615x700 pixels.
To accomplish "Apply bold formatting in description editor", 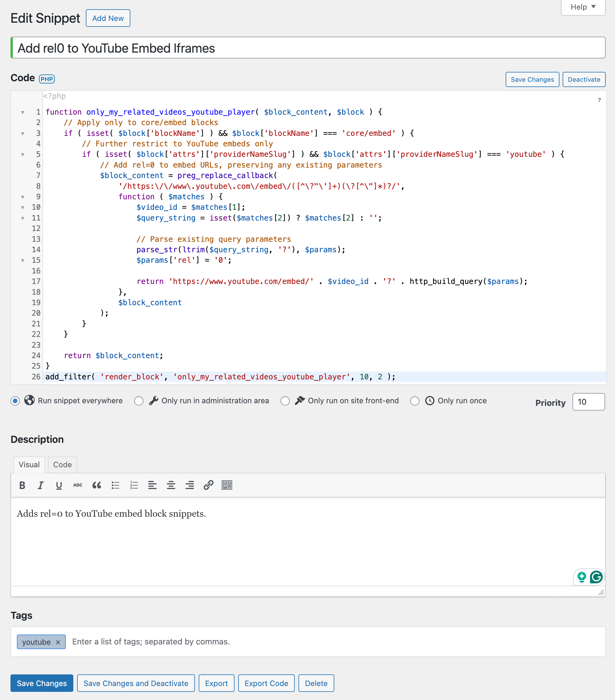I will [x=22, y=485].
